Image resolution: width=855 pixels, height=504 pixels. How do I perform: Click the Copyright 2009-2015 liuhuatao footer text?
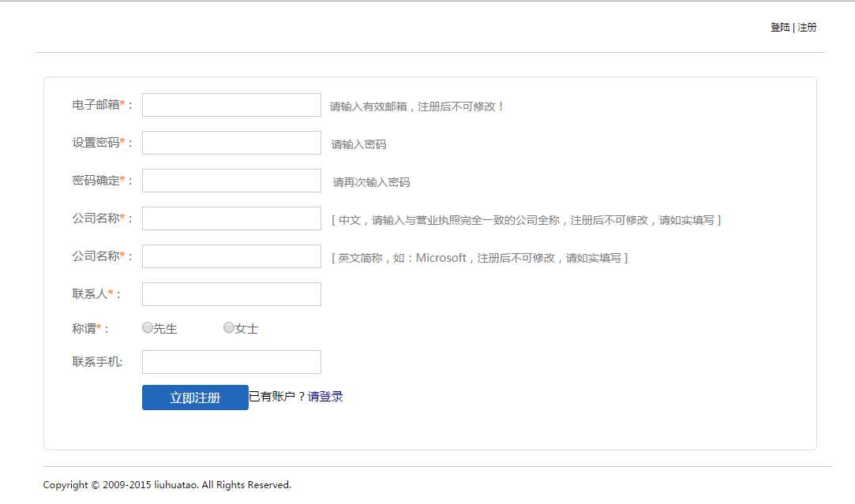[167, 485]
